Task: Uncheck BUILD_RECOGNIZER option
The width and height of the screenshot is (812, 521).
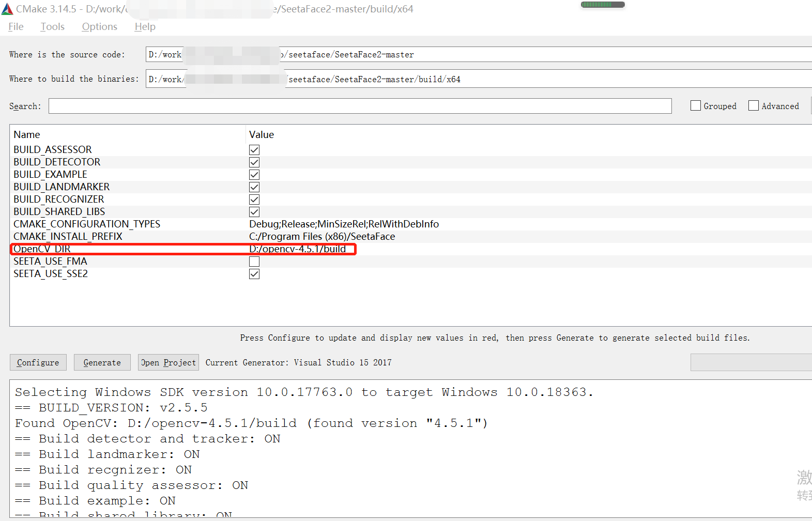Action: 254,200
